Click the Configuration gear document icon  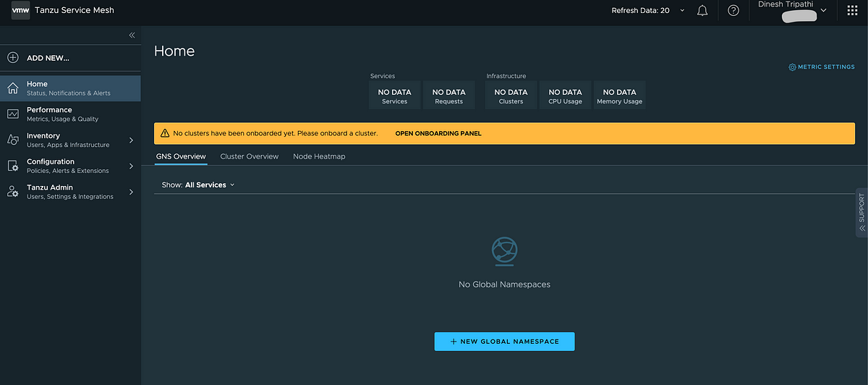point(13,166)
